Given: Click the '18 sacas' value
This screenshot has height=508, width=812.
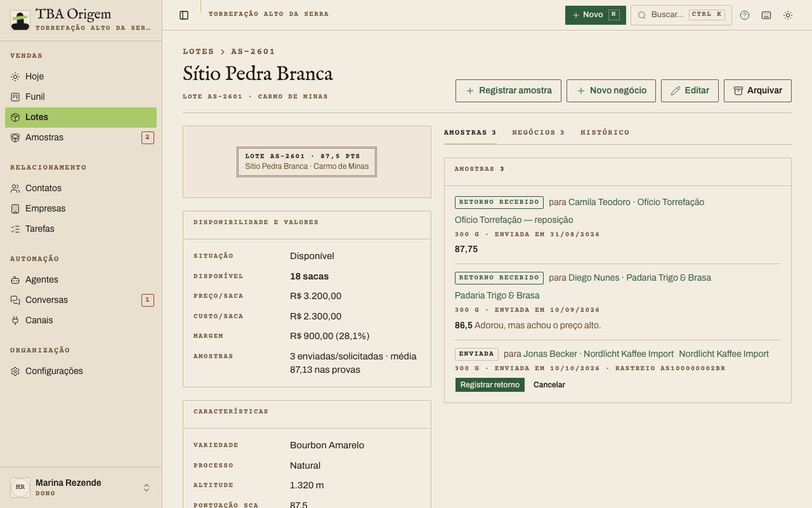Looking at the screenshot, I should 310,276.
